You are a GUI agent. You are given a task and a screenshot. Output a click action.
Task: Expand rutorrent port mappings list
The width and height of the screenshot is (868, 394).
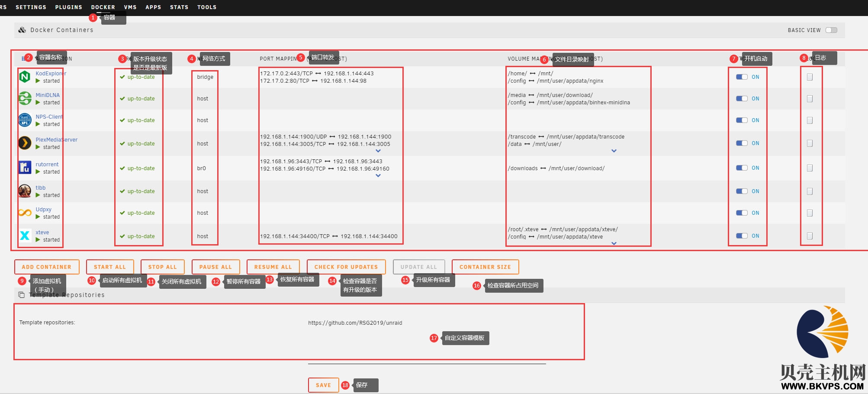click(378, 176)
